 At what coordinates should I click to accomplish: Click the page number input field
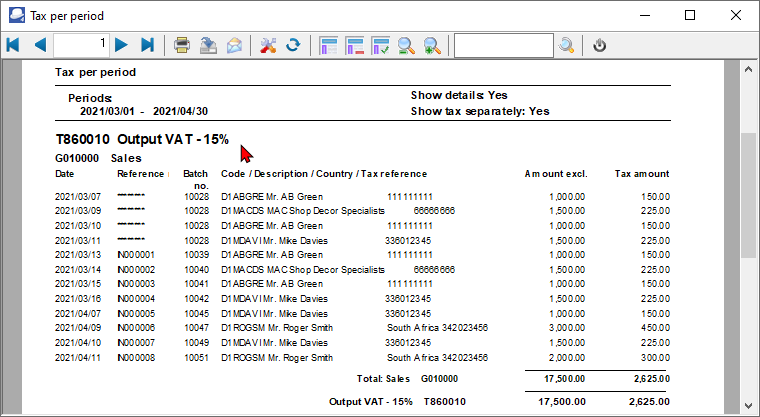(x=81, y=45)
